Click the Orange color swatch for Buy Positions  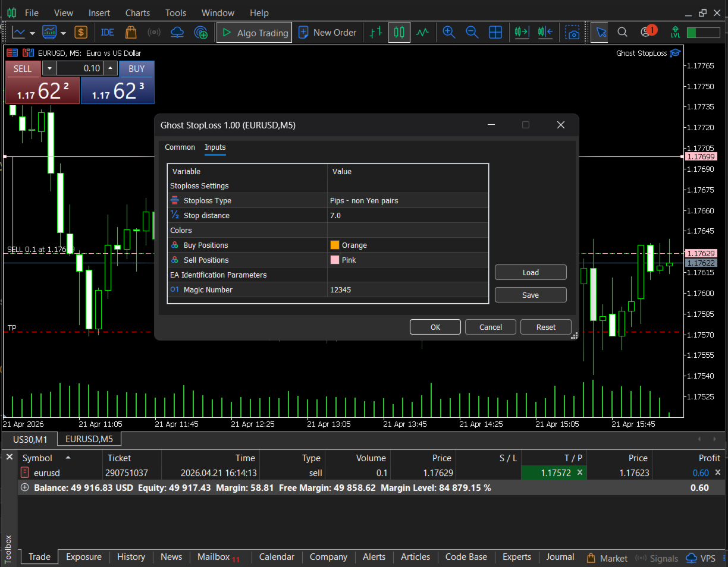point(335,245)
